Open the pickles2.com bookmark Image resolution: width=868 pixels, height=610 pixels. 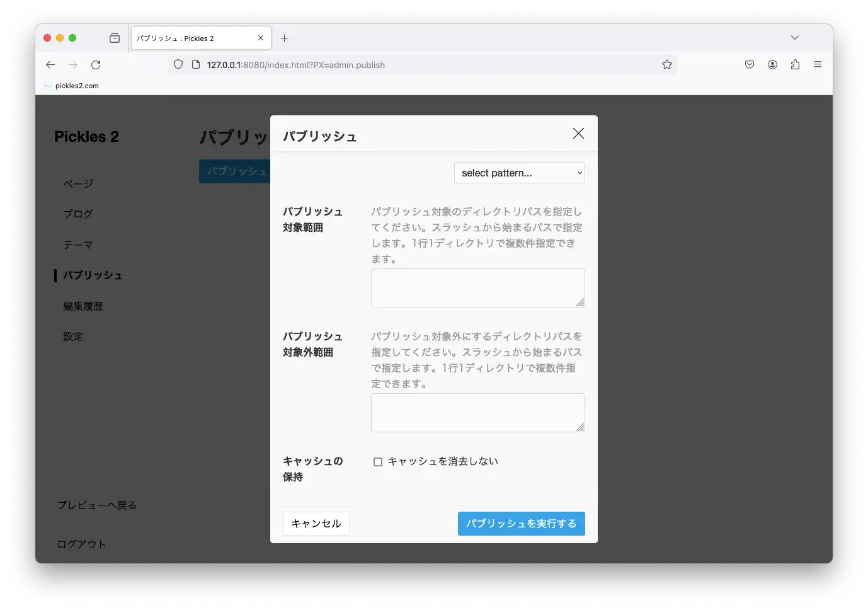click(72, 86)
